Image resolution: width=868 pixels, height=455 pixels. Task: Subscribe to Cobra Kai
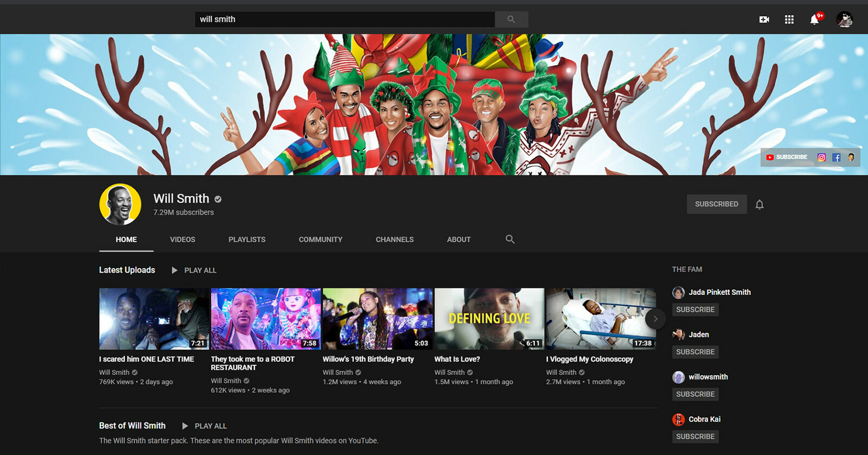click(695, 437)
